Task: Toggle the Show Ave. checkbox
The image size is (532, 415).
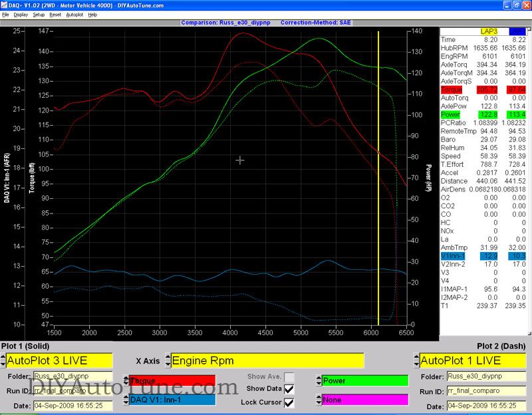Action: point(289,377)
